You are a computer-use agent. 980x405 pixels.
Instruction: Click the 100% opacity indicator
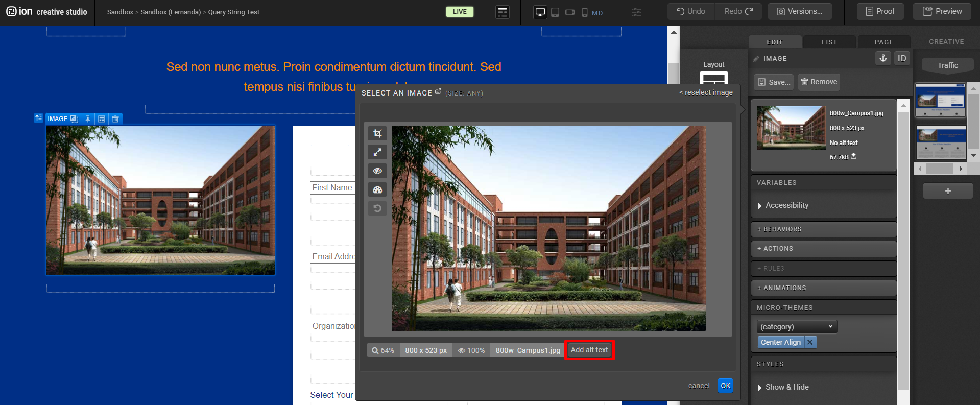pos(471,350)
